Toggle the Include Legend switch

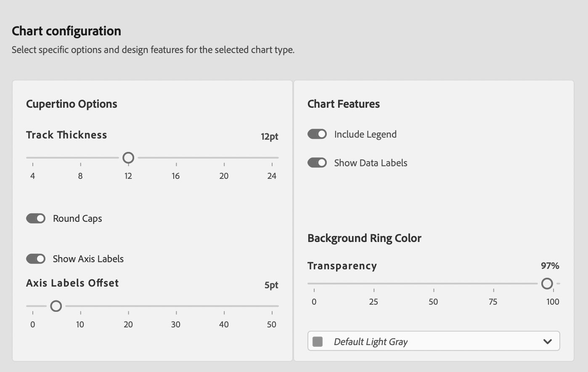tap(317, 134)
